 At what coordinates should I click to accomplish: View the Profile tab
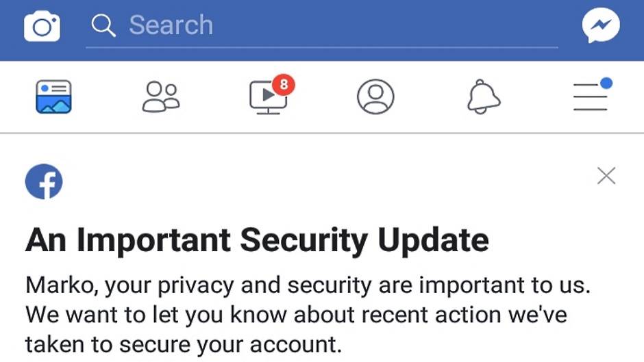tap(375, 96)
